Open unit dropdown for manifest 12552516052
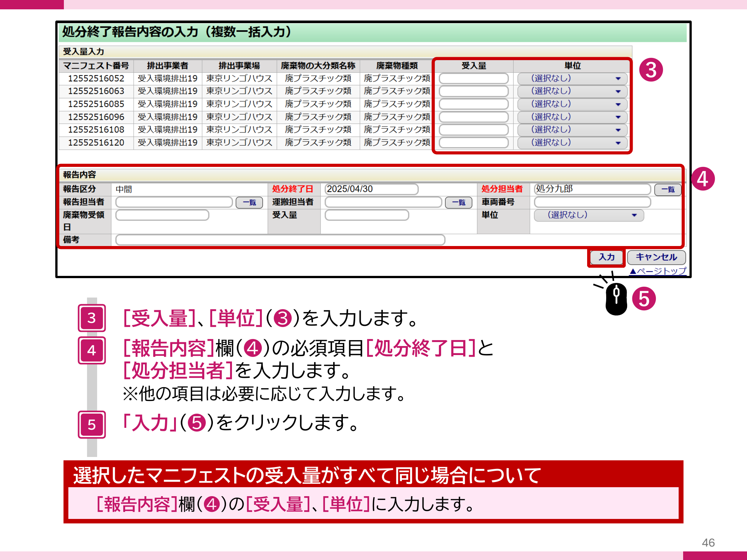 (x=572, y=78)
